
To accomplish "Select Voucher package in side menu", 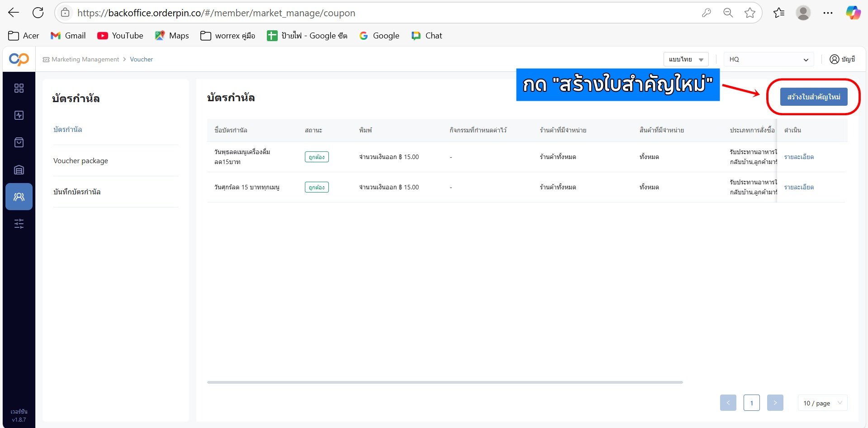I will pyautogui.click(x=81, y=161).
